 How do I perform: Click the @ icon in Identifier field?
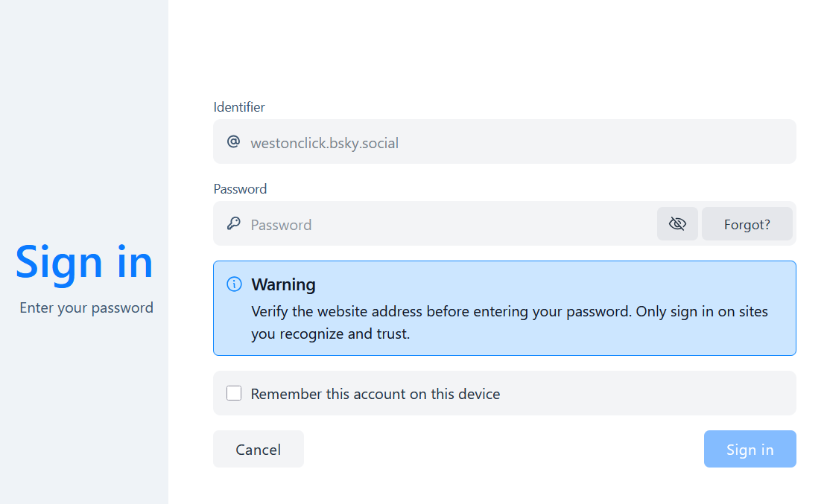[234, 141]
